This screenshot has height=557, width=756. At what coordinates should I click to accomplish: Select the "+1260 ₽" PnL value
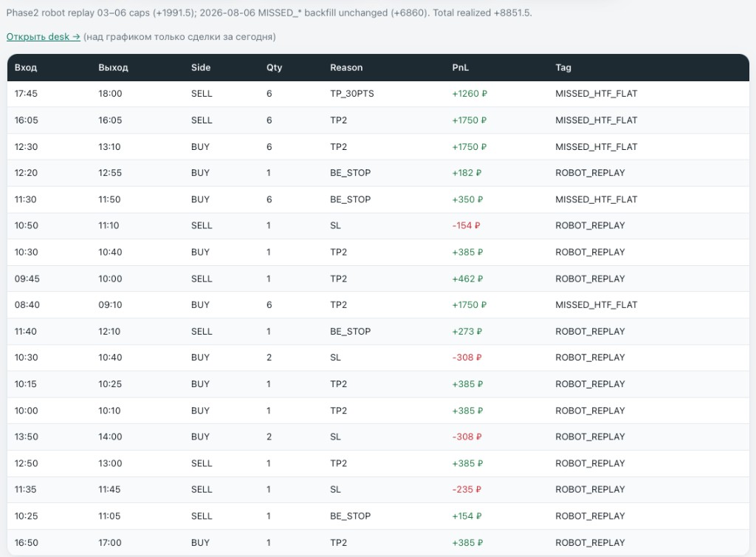click(470, 94)
